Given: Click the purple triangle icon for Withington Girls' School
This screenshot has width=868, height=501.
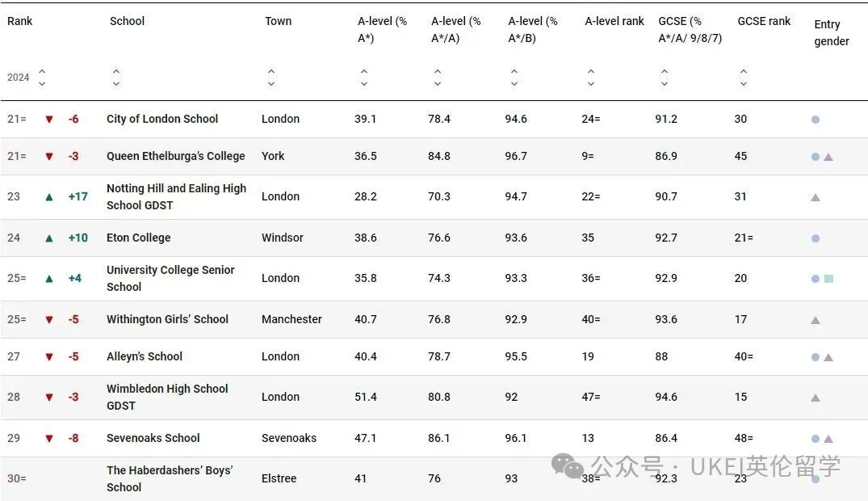Looking at the screenshot, I should point(816,320).
